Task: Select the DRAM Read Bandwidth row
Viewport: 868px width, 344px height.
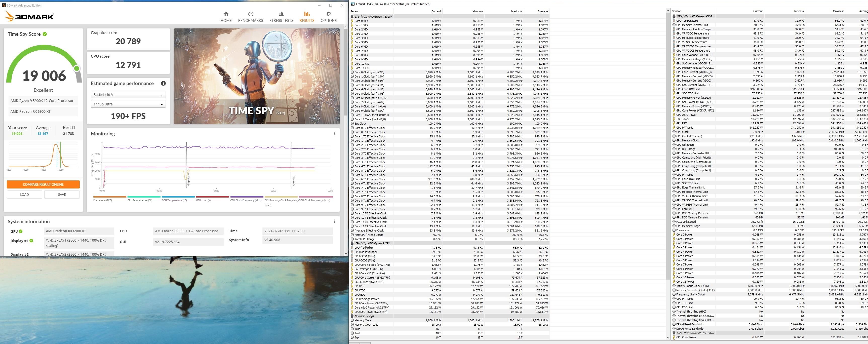Action: [x=770, y=324]
